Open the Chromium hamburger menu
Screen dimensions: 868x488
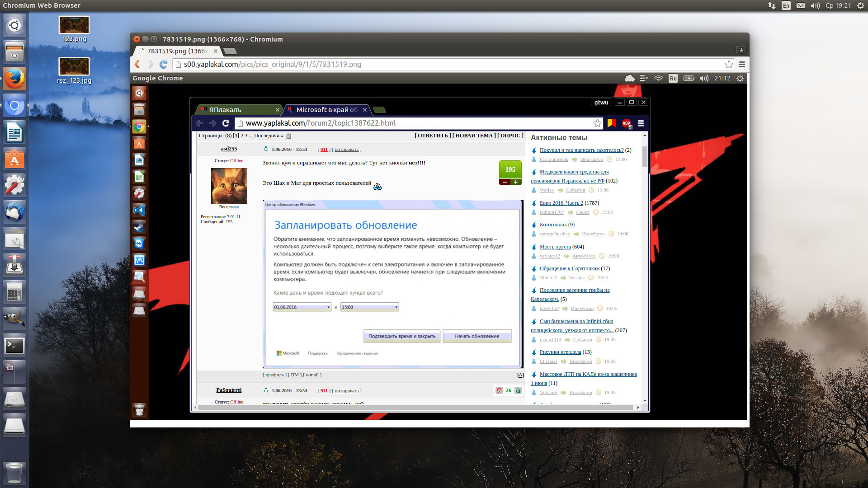[742, 64]
